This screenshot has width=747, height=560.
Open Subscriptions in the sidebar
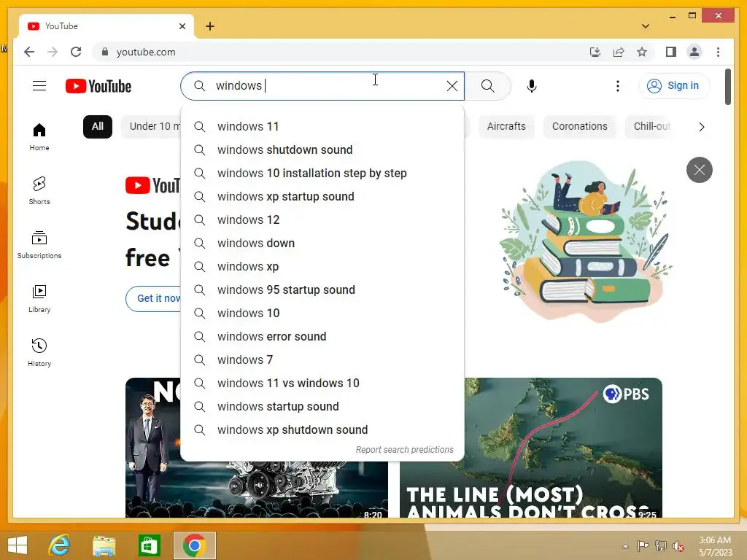(39, 245)
